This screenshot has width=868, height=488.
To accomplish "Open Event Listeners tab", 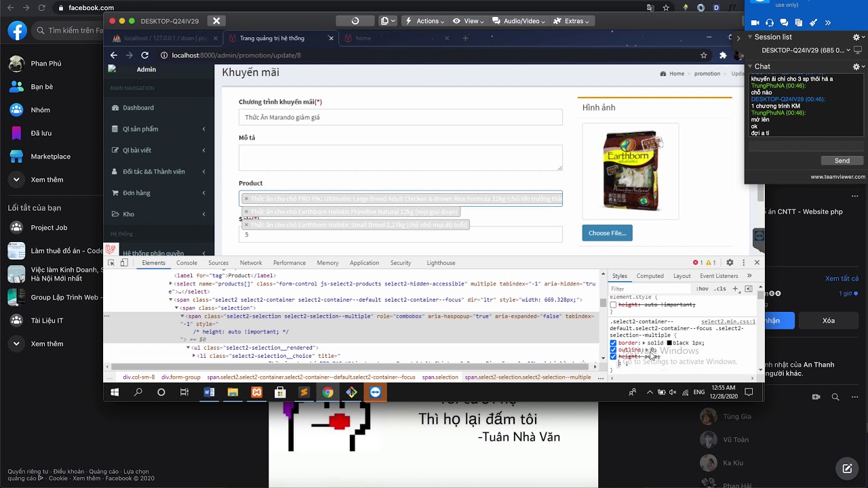I will click(719, 276).
